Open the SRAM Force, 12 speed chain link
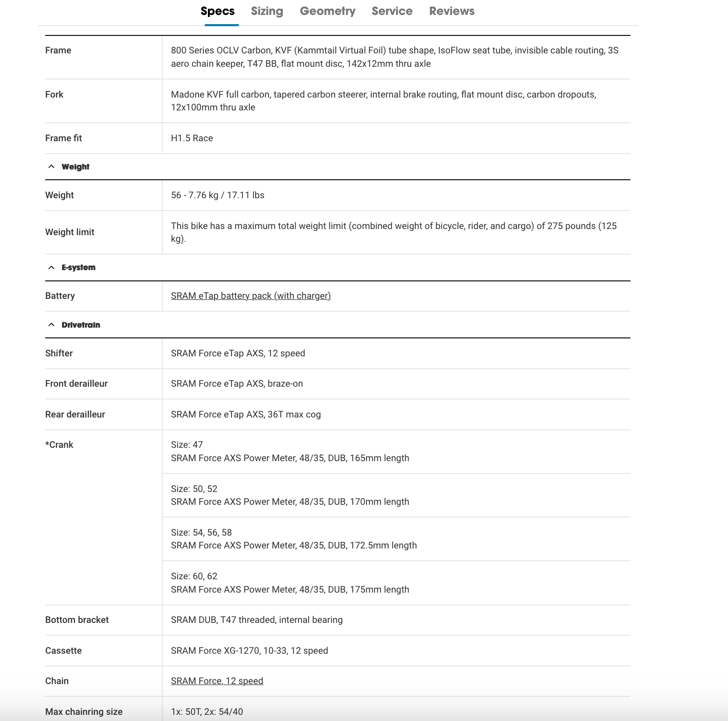Image resolution: width=728 pixels, height=721 pixels. pyautogui.click(x=217, y=681)
